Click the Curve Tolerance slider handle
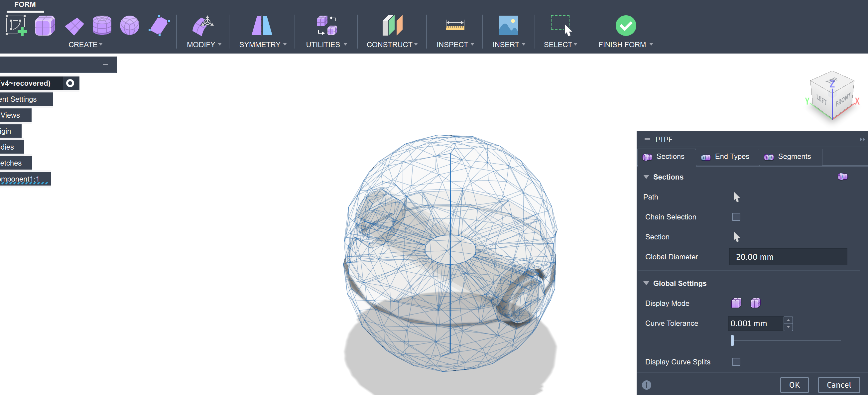This screenshot has height=395, width=868. 732,340
